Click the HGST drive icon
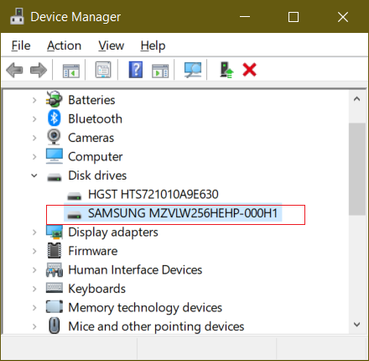This screenshot has height=361, width=369. pos(74,195)
